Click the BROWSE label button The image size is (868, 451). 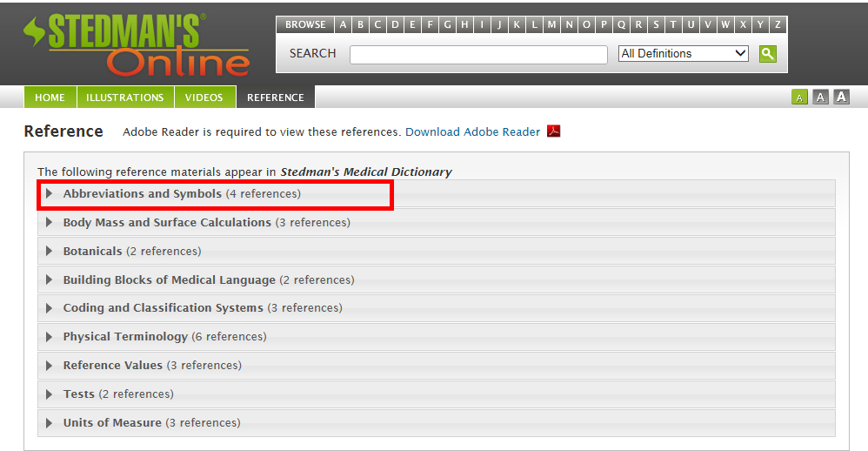(305, 24)
